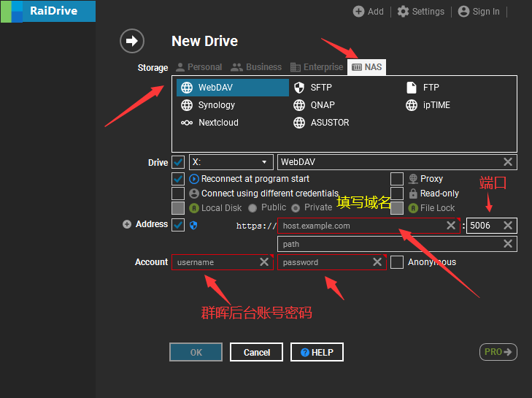This screenshot has height=398, width=532.
Task: Clear the path field
Action: (x=508, y=244)
